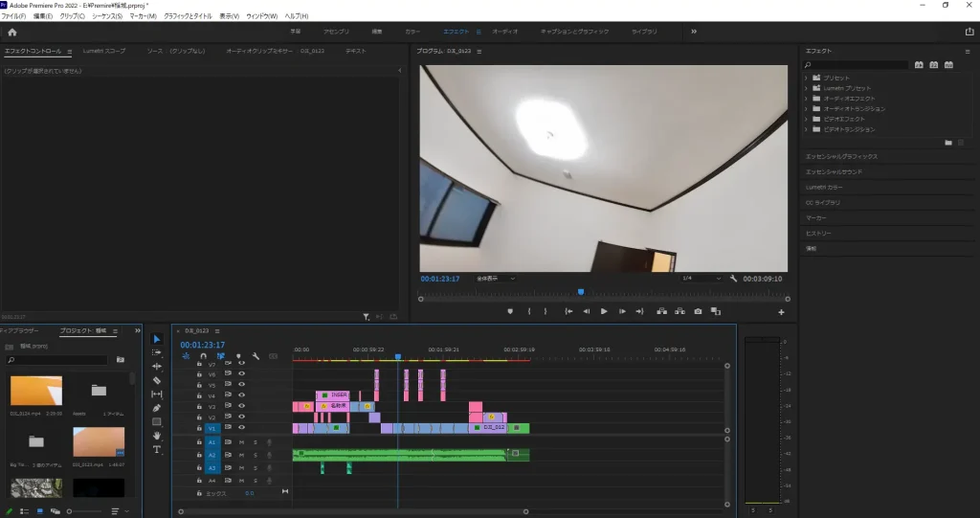980x518 pixels.
Task: Hide track V3 with eye icon
Action: tap(241, 407)
